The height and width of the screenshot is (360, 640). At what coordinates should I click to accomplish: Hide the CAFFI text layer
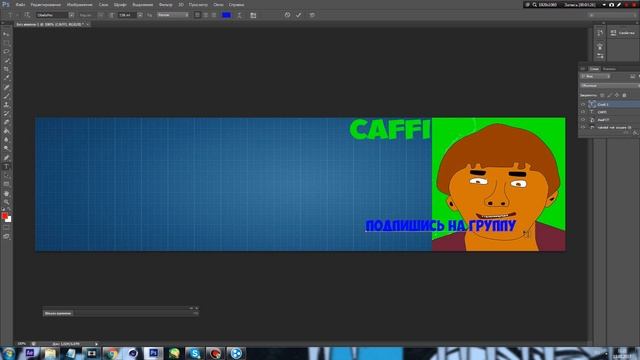[583, 112]
